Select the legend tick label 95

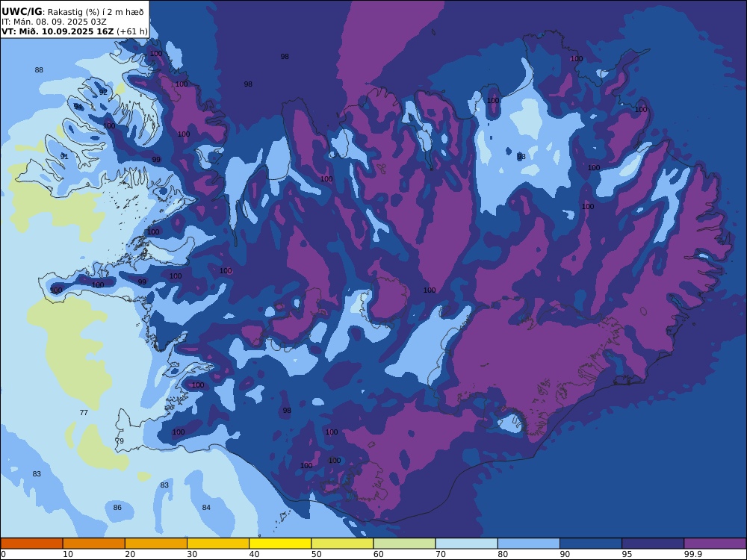(627, 554)
